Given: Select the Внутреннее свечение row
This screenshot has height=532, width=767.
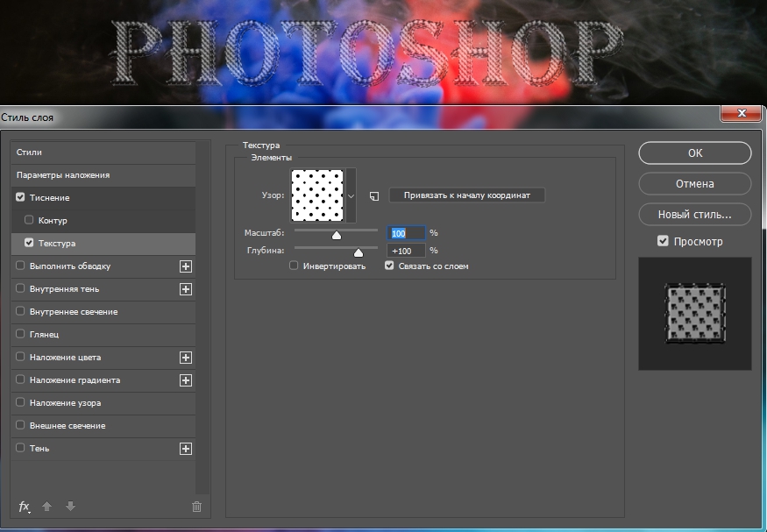Looking at the screenshot, I should coord(103,312).
